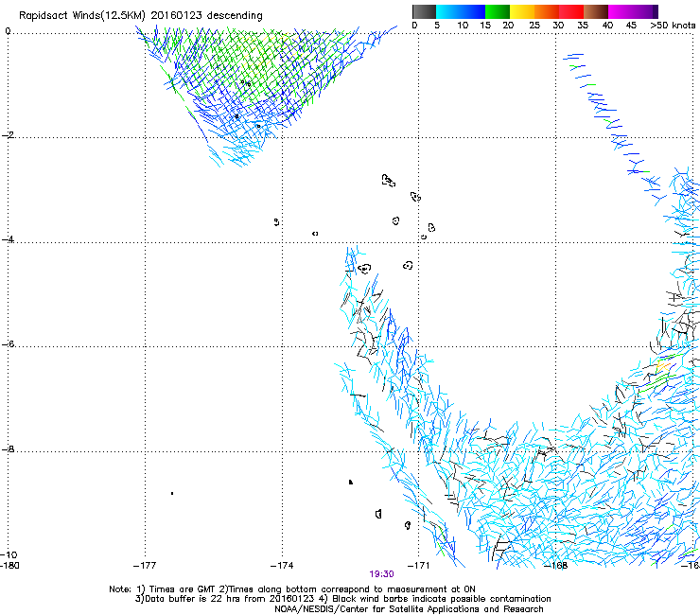Click the legend label '45'
Image resolution: width=700 pixels, height=615 pixels.
pyautogui.click(x=631, y=26)
